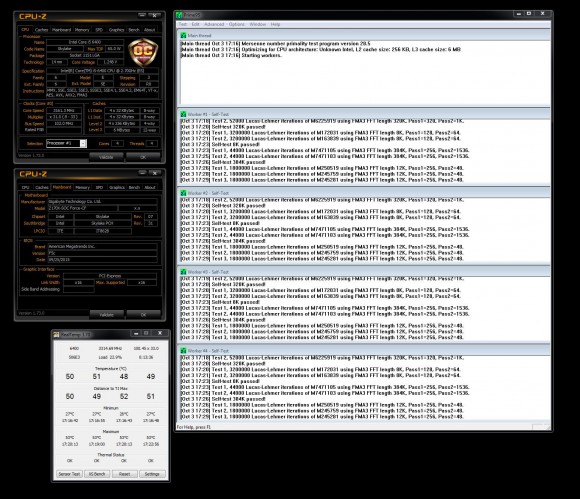Switch to Memory tab in upper CPU-Z
This screenshot has height=499, width=580.
pos(82,30)
